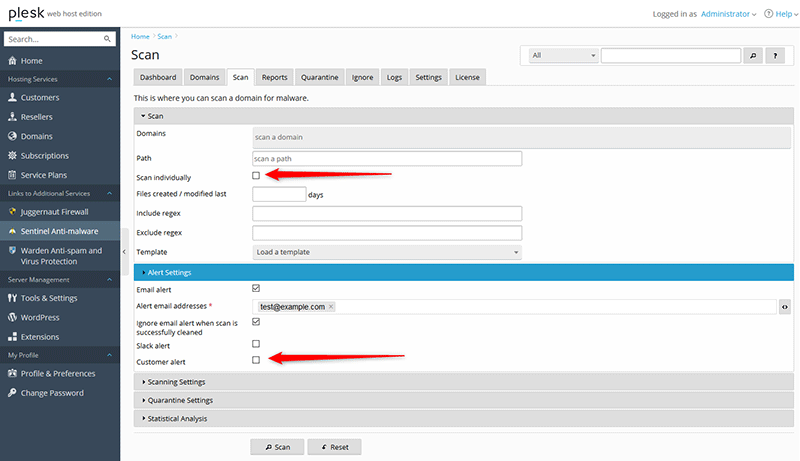Click the Resellers icon in sidebar
The height and width of the screenshot is (461, 800).
12,117
